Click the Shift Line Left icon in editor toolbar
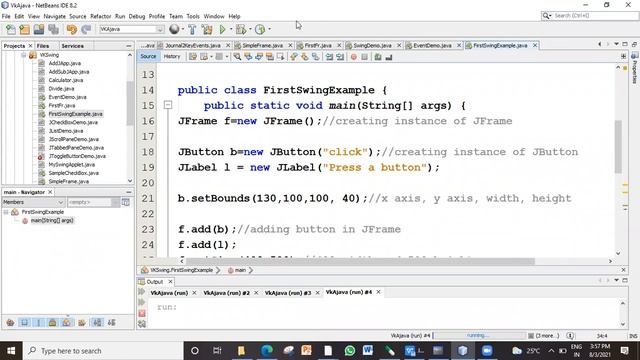The height and width of the screenshot is (360, 640). [x=329, y=57]
